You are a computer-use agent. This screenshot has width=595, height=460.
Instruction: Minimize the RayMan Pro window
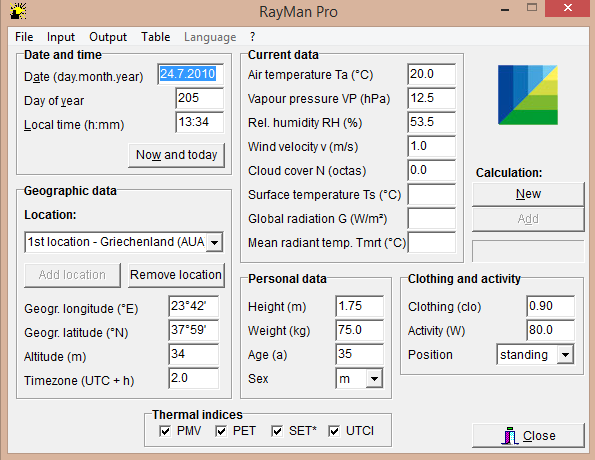pos(505,9)
